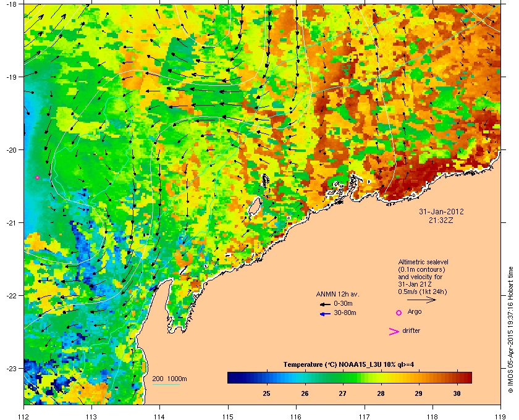Click the 'drifter' legend label
The height and width of the screenshot is (420, 519).
point(411,330)
